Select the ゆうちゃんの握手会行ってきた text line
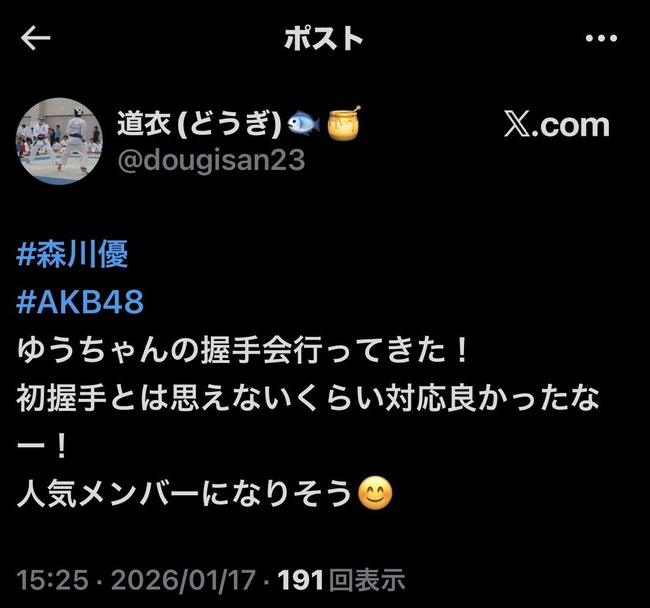Image resolution: width=650 pixels, height=608 pixels. tap(243, 350)
